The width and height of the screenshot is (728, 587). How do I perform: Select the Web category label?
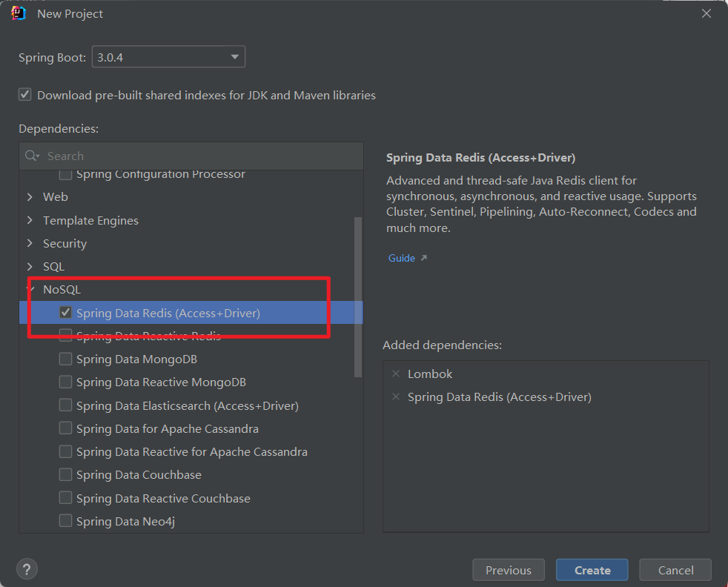click(56, 196)
